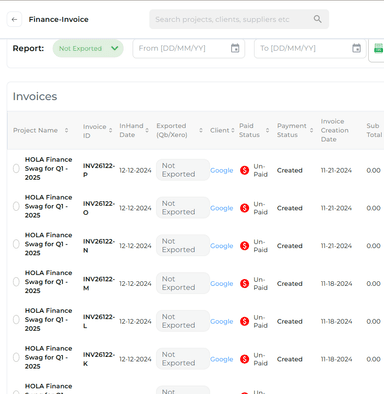
Task: Click the To [DD/MM/YY] date field
Action: (x=310, y=48)
